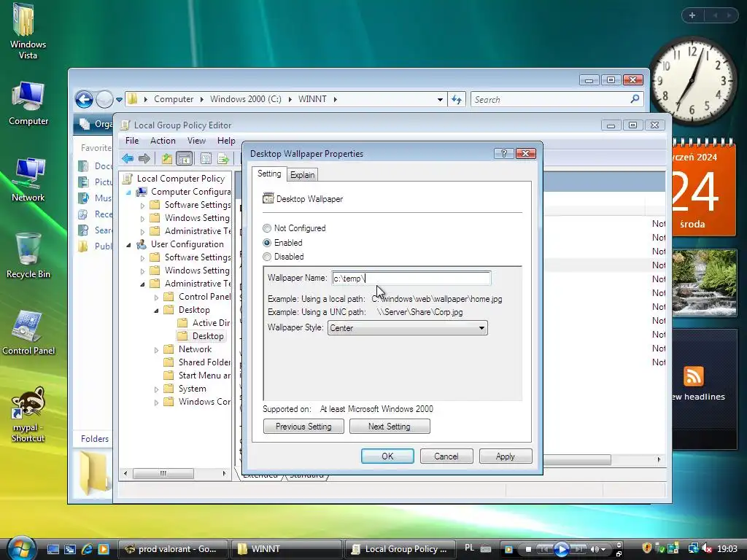Click the Explorer Search box
This screenshot has width=747, height=560.
[x=550, y=99]
